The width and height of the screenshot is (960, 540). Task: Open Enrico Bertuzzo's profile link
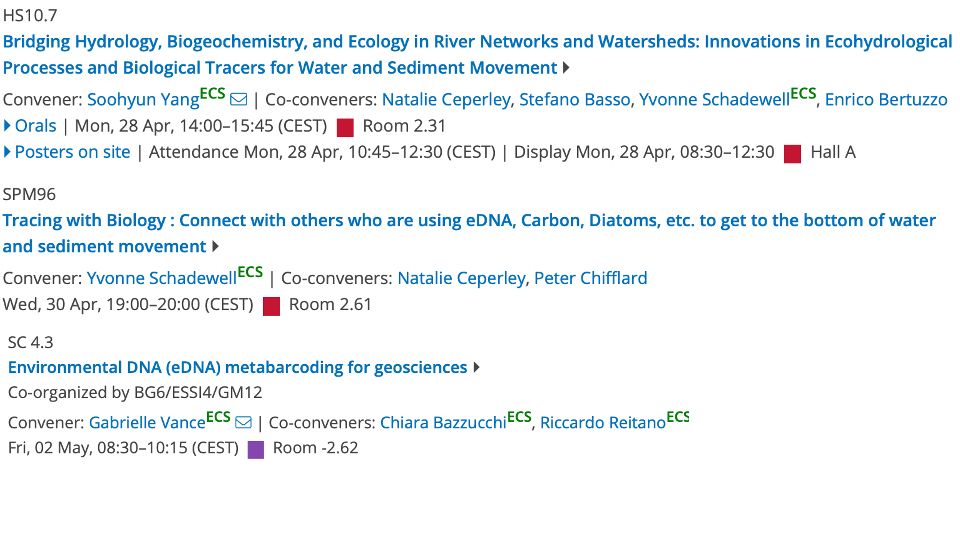click(886, 100)
